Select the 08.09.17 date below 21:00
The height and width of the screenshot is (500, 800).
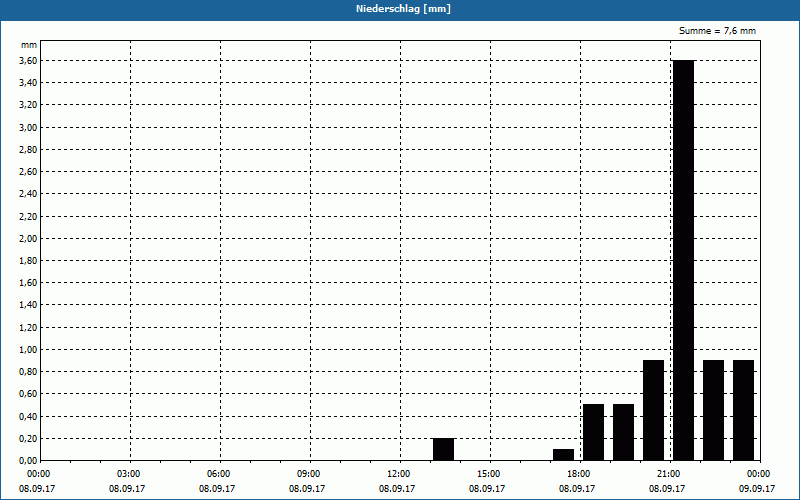click(667, 489)
